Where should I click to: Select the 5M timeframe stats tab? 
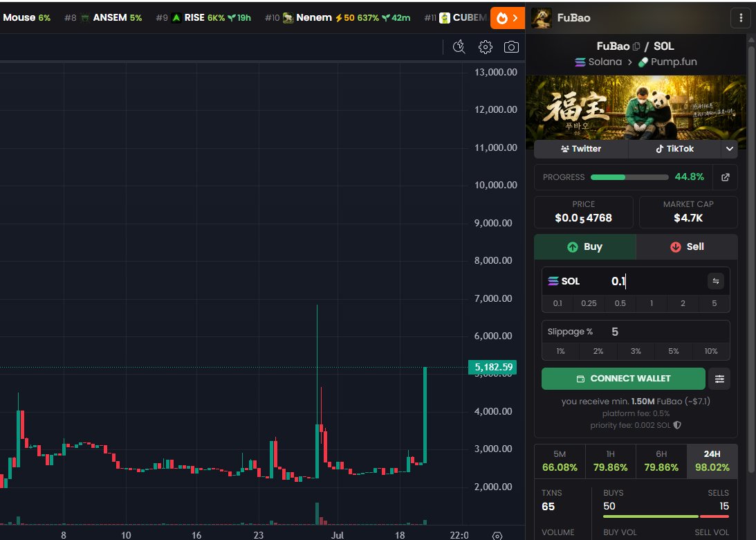coord(560,461)
